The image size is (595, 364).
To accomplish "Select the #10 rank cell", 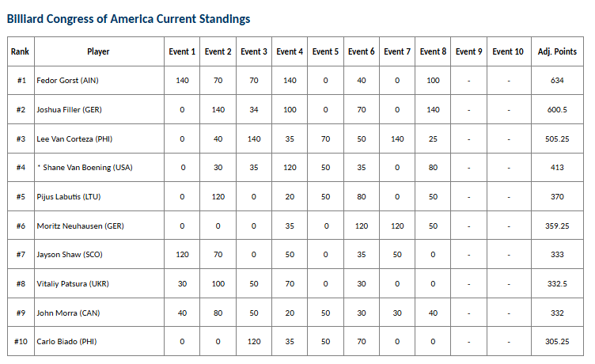I will point(21,342).
